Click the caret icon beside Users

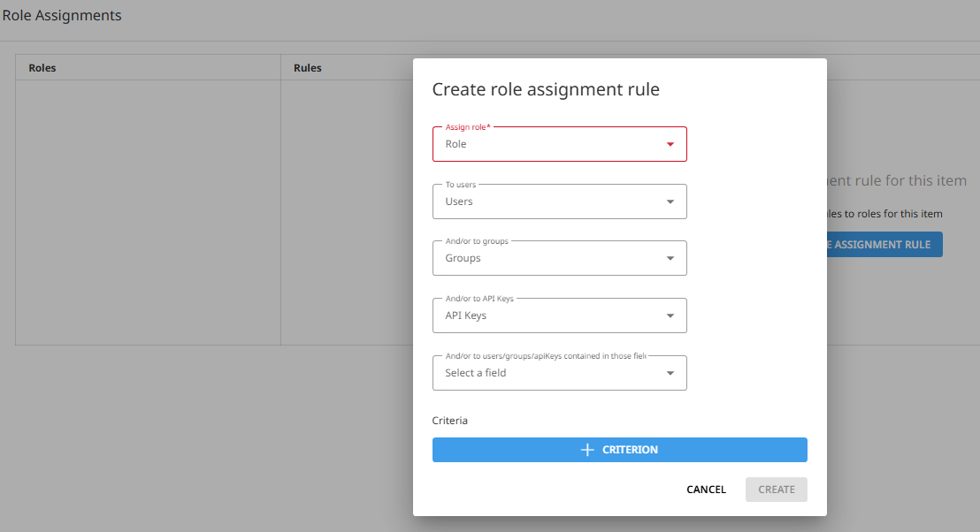coord(670,201)
